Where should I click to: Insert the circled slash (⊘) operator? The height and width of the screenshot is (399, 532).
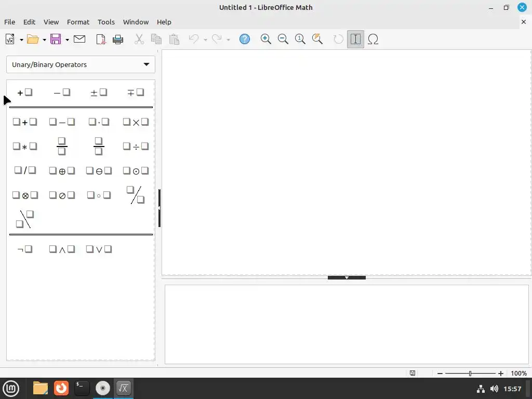click(62, 195)
